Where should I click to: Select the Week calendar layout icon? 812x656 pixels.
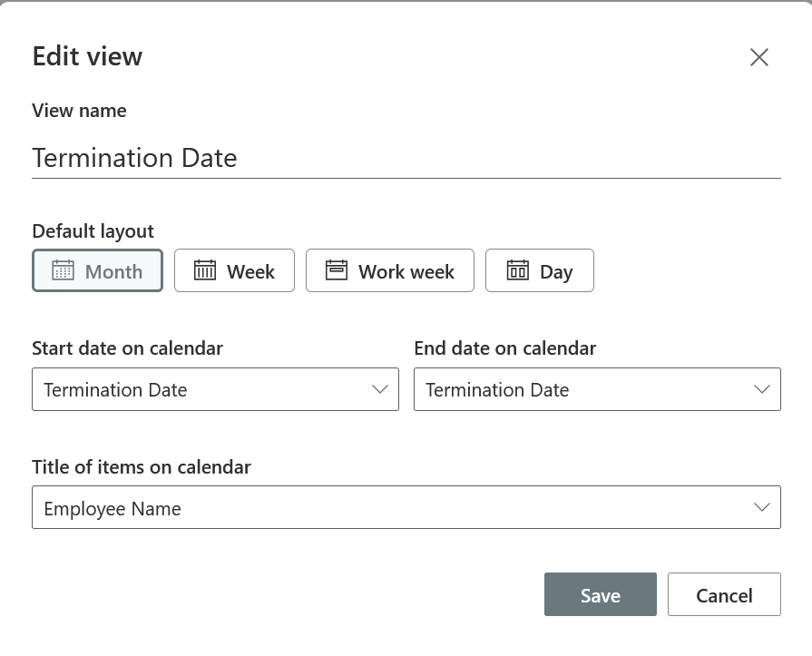204,269
